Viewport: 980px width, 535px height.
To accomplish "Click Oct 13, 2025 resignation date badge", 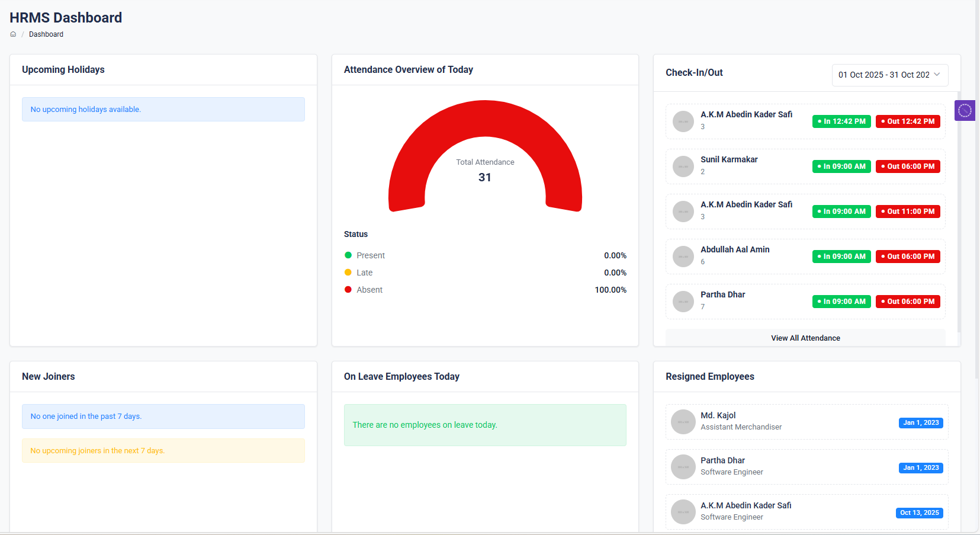I will tap(919, 513).
